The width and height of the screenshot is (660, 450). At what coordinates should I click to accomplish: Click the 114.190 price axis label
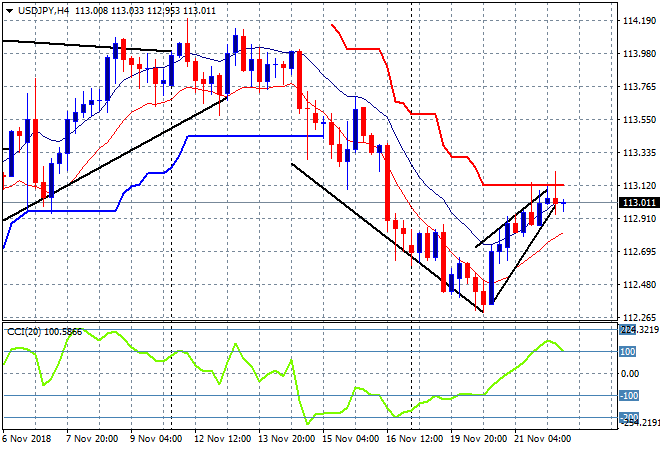pyautogui.click(x=639, y=21)
